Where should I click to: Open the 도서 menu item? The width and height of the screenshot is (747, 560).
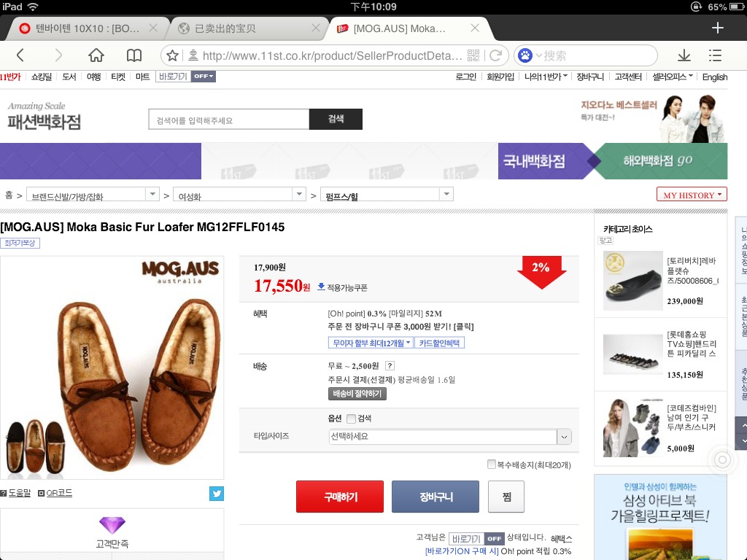click(69, 77)
